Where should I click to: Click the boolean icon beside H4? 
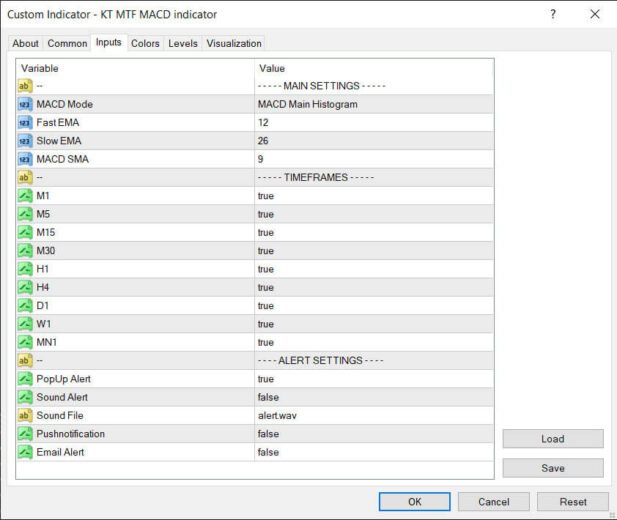[x=25, y=287]
